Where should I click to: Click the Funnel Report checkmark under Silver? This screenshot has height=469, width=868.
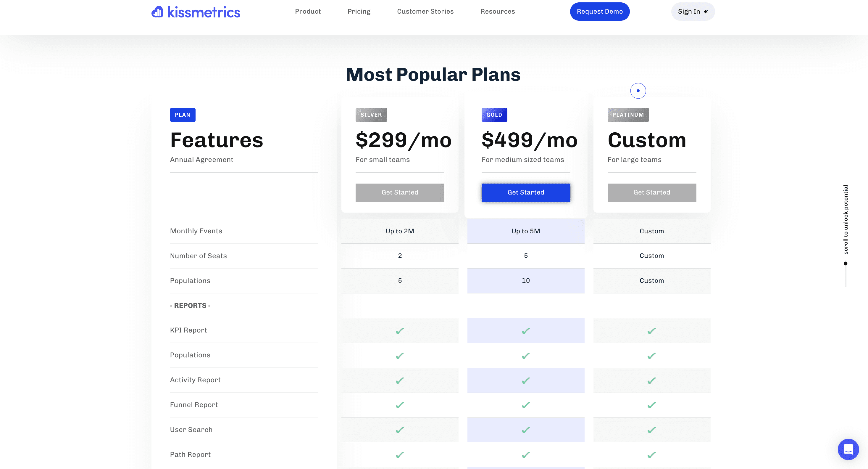tap(400, 405)
